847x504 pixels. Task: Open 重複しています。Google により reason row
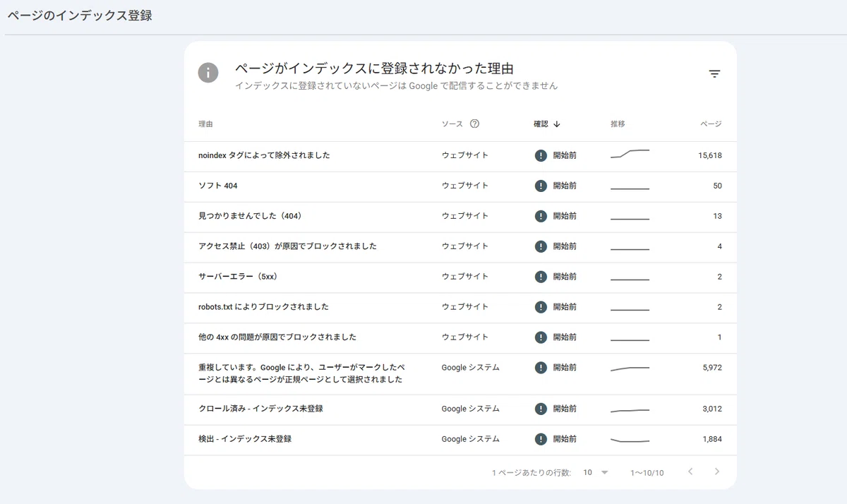460,373
